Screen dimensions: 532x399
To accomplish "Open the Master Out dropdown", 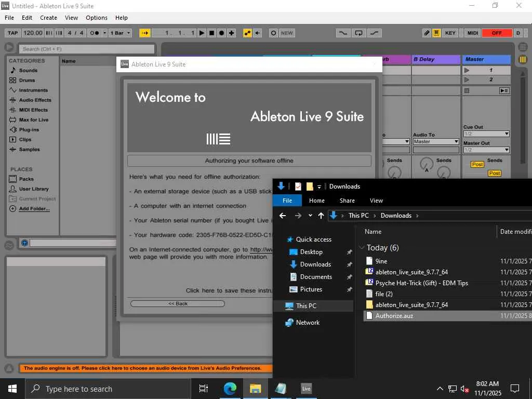I will pyautogui.click(x=486, y=150).
